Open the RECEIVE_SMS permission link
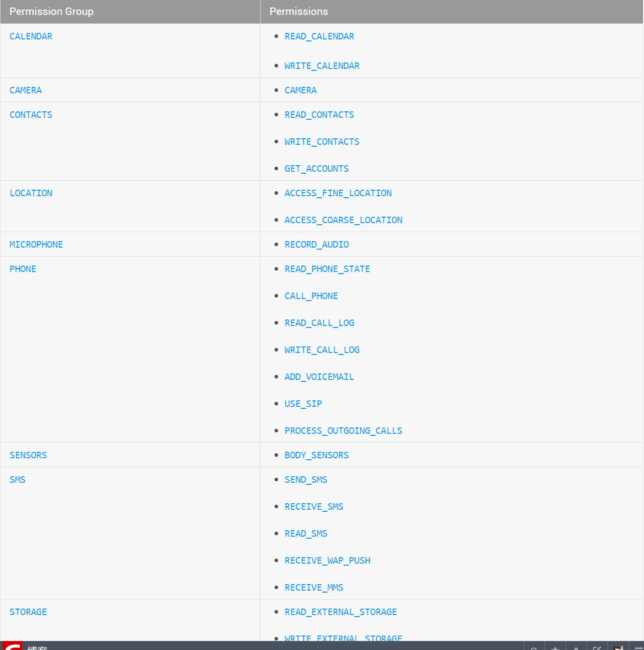Viewport: 644px width, 650px height. pyautogui.click(x=314, y=507)
